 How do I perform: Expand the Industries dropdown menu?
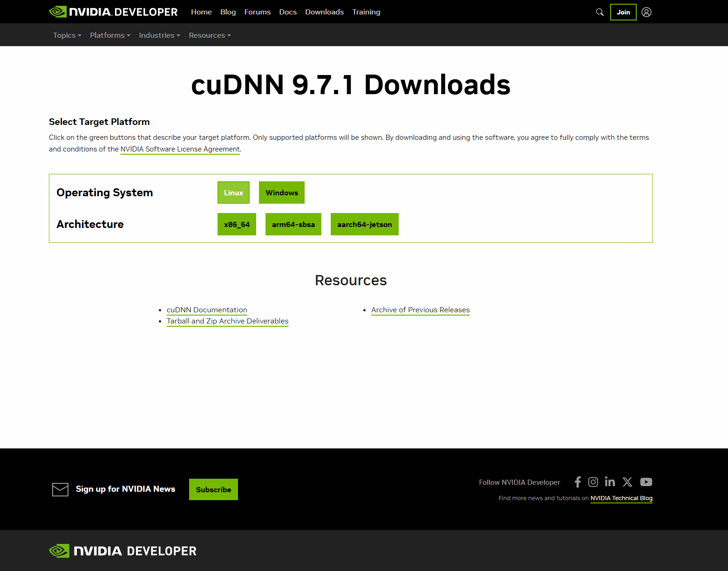pos(159,35)
